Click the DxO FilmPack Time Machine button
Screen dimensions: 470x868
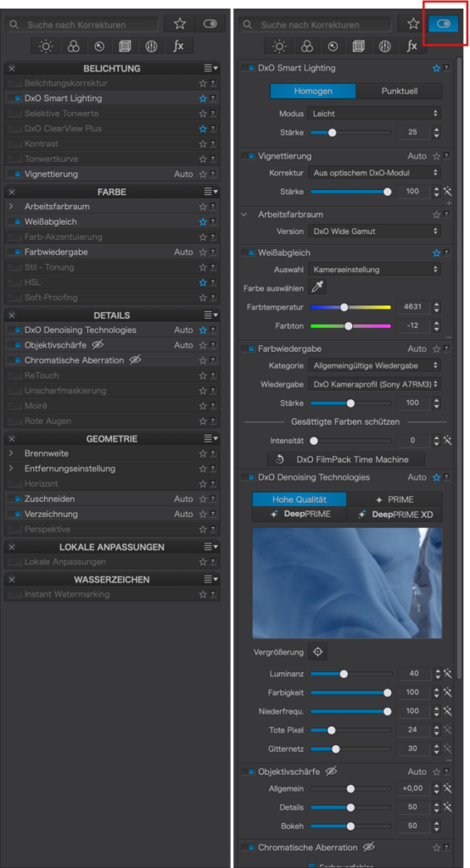point(346,459)
